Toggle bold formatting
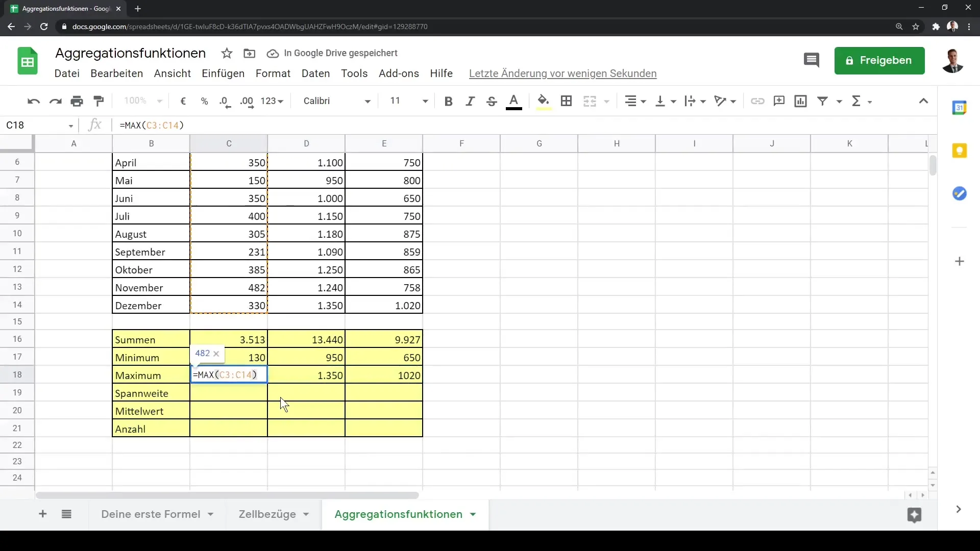The width and height of the screenshot is (980, 551). click(448, 101)
